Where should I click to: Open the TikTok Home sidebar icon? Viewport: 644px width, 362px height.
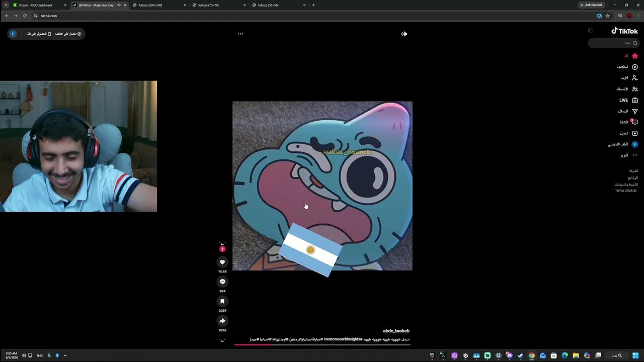click(634, 56)
